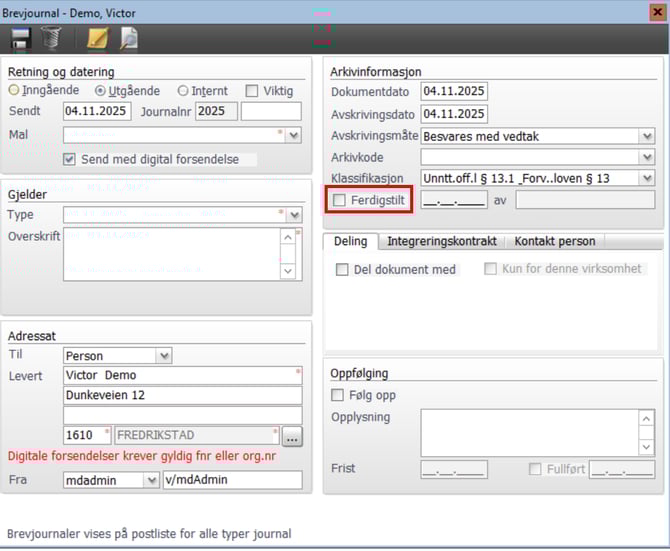
Task: Open the Kontakt person tab
Action: [x=554, y=241]
